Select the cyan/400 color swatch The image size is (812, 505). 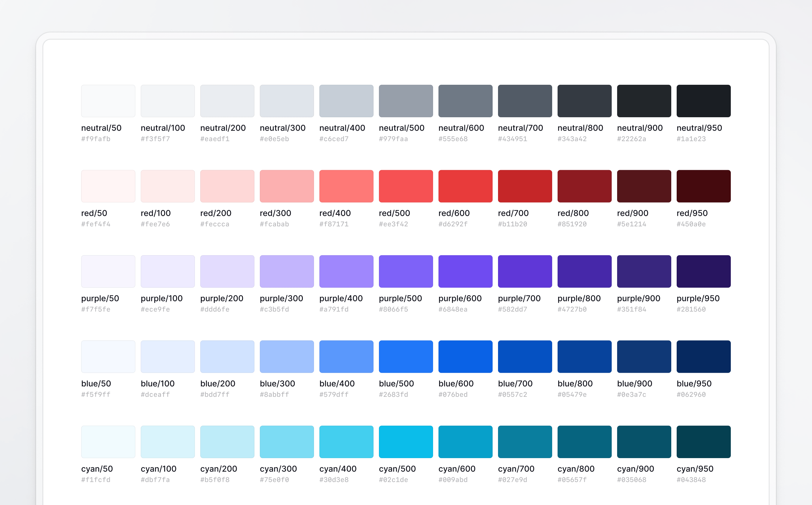[346, 442]
